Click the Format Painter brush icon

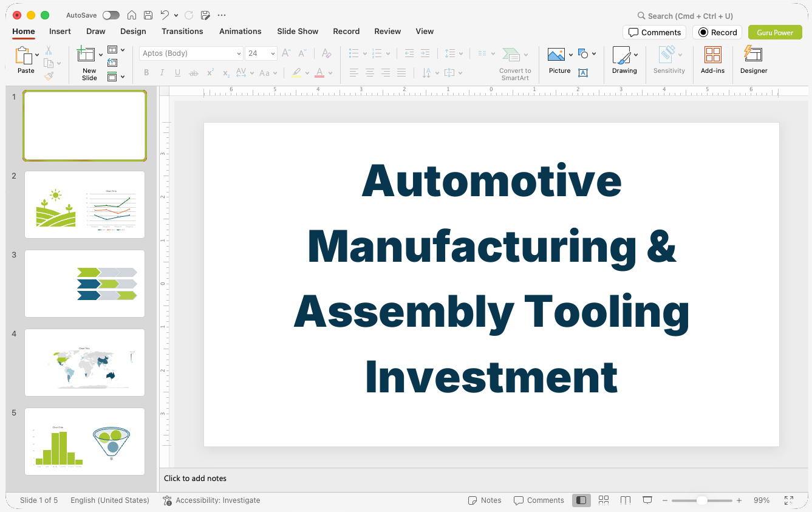(49, 76)
